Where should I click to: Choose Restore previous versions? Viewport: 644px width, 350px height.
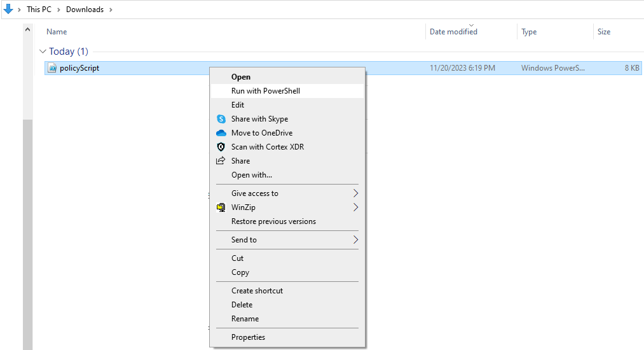click(x=273, y=221)
